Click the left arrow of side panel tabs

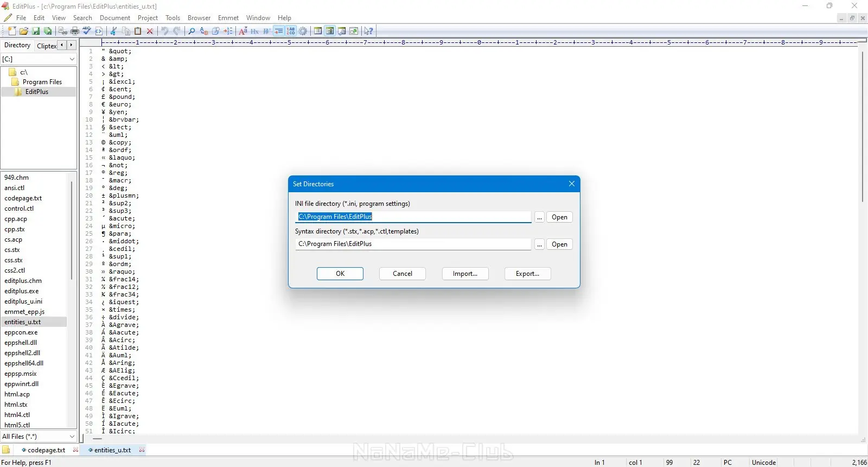(x=62, y=45)
